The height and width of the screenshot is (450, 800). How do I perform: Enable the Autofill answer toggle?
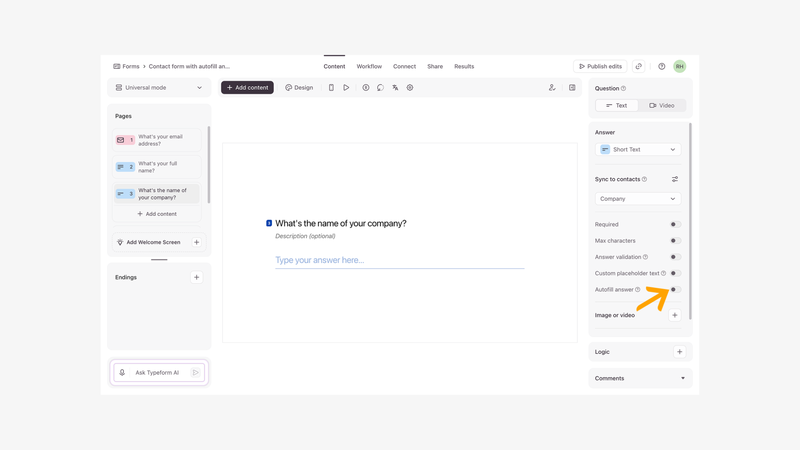675,290
